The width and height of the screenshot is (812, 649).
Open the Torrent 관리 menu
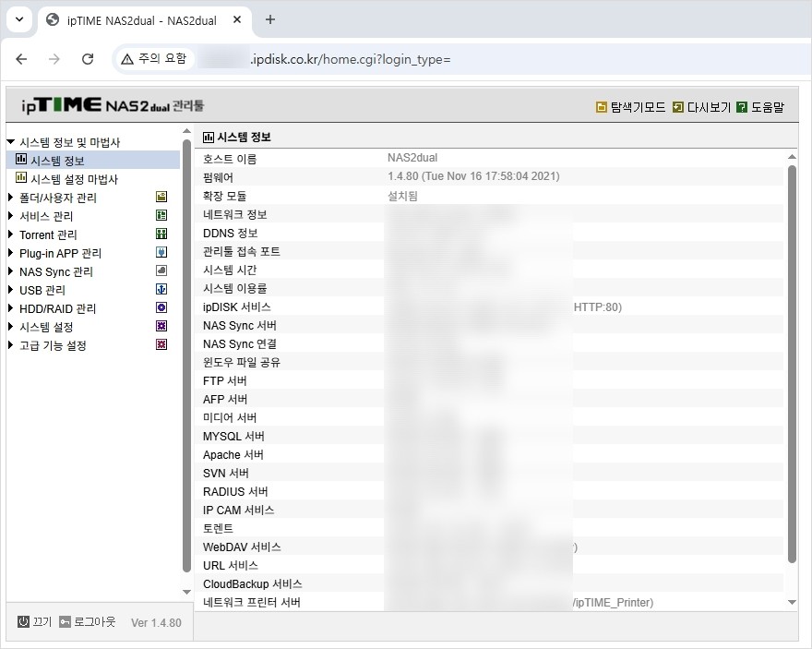[x=48, y=234]
